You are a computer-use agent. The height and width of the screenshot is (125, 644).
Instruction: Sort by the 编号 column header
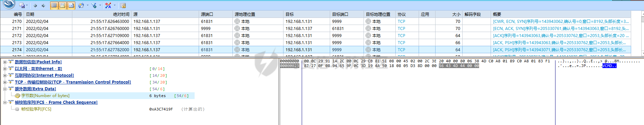coord(12,14)
